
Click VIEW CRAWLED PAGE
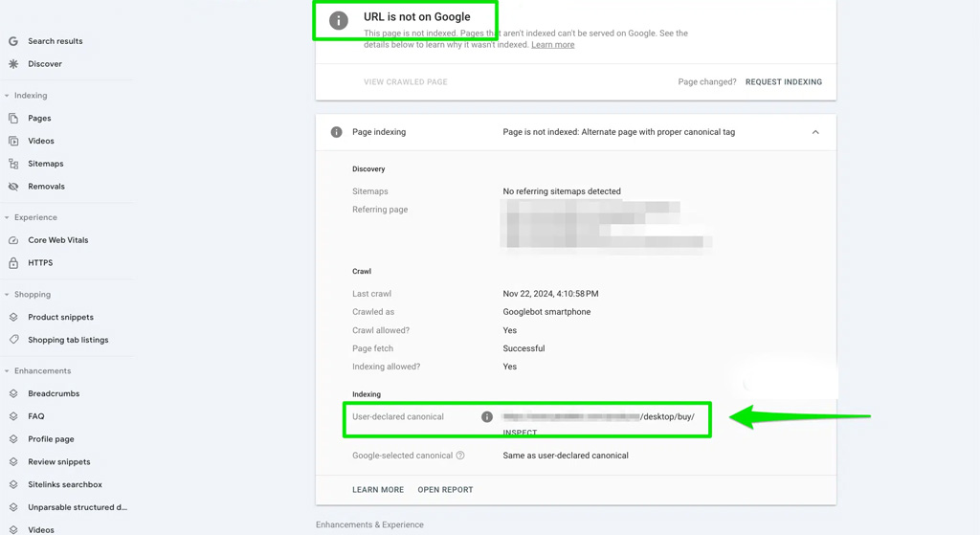pyautogui.click(x=406, y=82)
